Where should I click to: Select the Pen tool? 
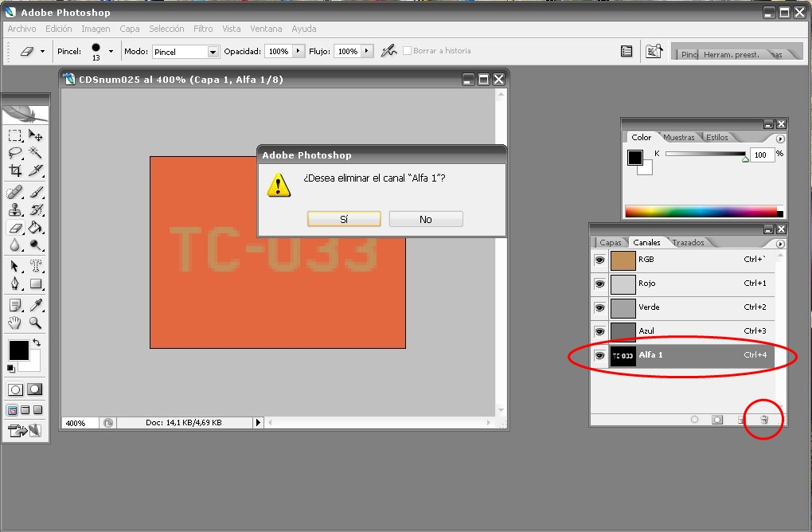pyautogui.click(x=15, y=284)
